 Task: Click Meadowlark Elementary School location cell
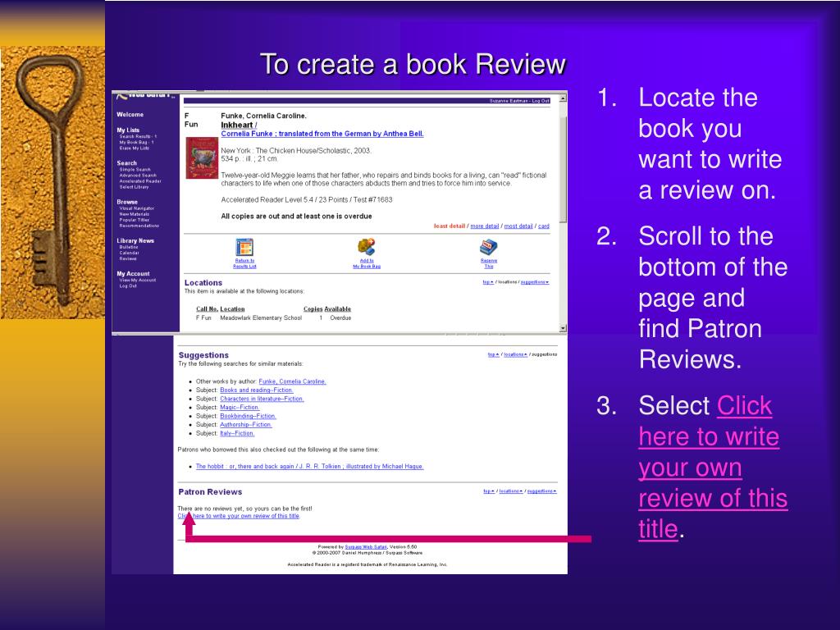point(261,318)
